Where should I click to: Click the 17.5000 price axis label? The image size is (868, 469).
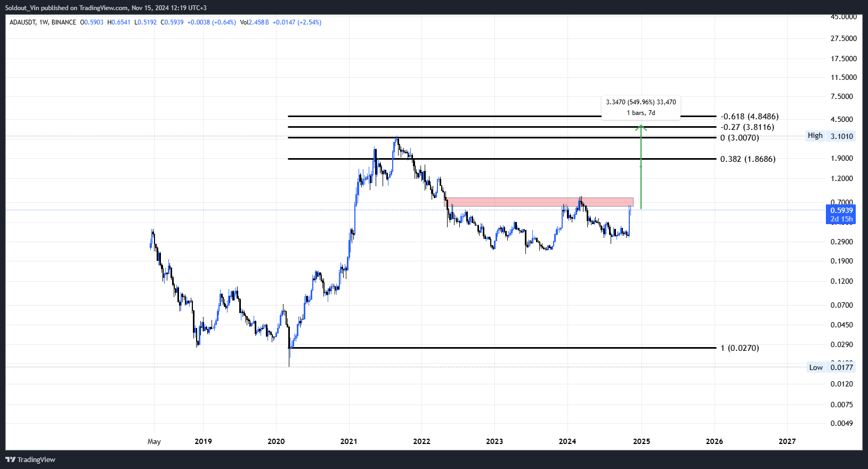click(843, 59)
